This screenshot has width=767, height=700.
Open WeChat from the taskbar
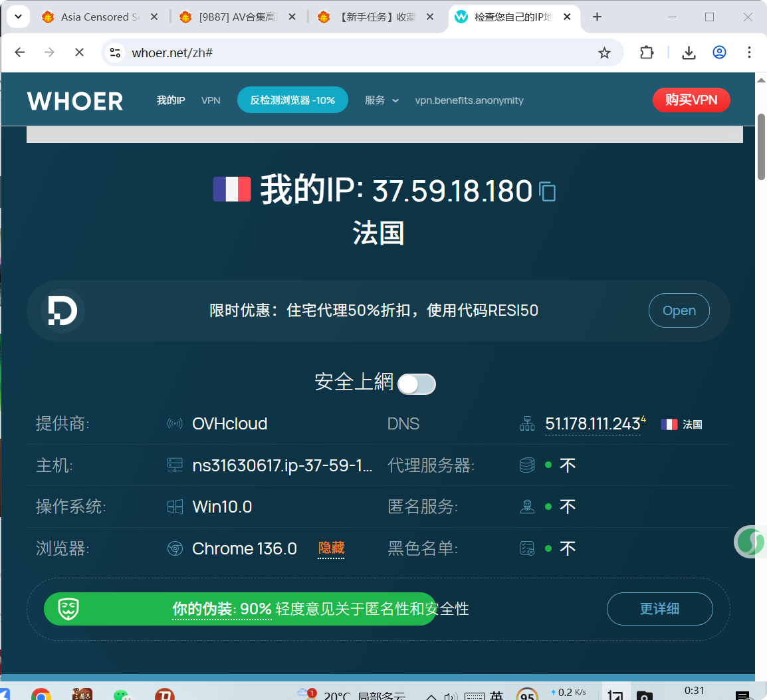tap(122, 695)
